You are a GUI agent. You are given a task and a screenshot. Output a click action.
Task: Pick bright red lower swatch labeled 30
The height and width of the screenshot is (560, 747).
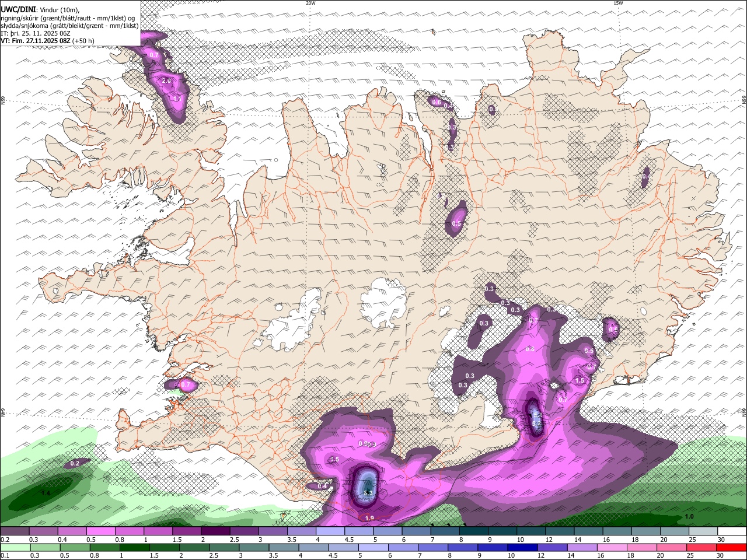coord(731,548)
